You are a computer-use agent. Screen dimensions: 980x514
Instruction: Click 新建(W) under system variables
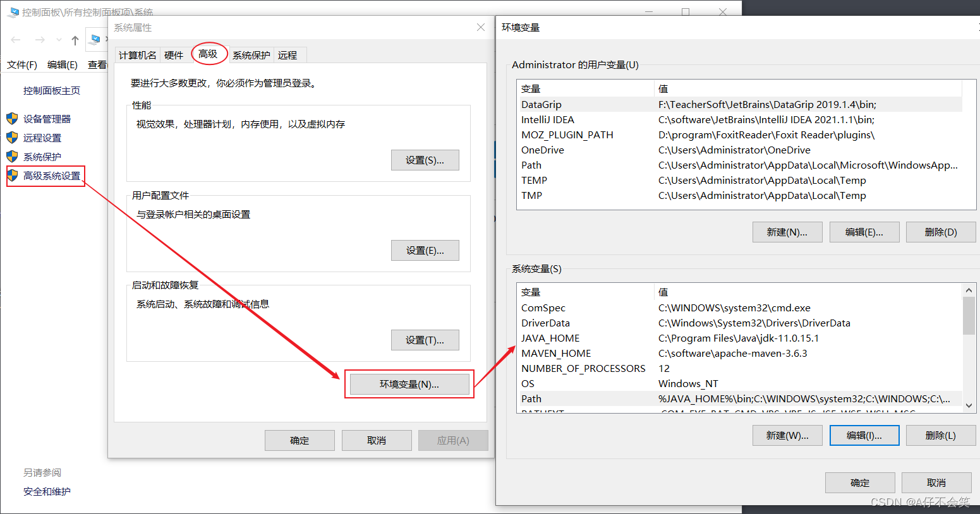[787, 435]
